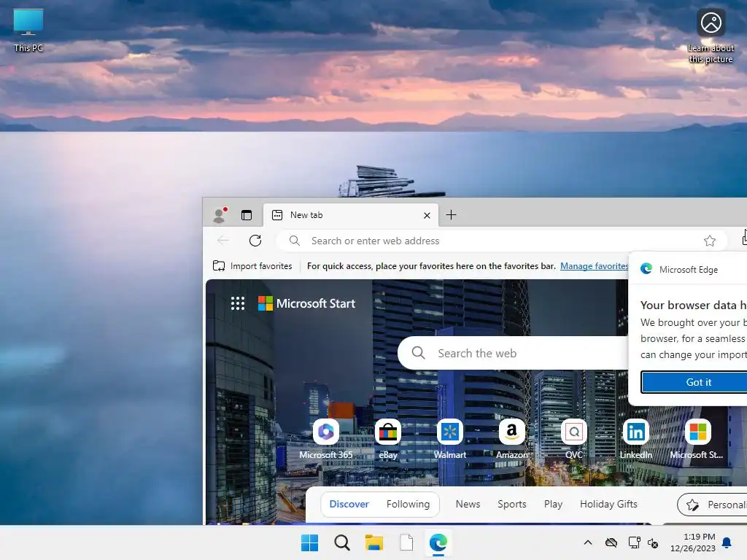Click the web search magnifier icon

tap(418, 353)
